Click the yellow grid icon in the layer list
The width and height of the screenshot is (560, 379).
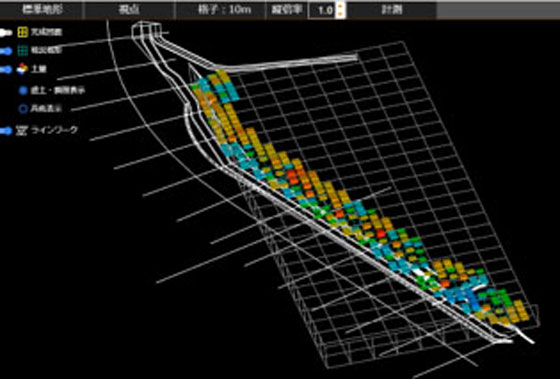22,33
